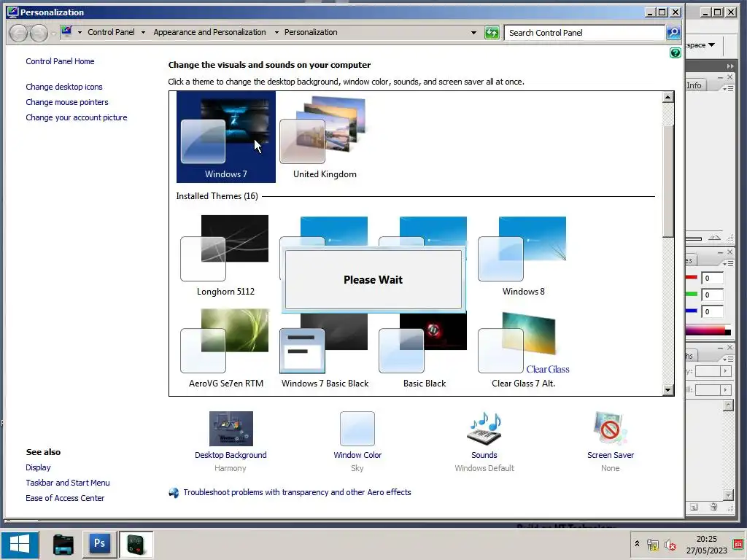Click the network warning tray icon
747x560 pixels.
(652, 544)
